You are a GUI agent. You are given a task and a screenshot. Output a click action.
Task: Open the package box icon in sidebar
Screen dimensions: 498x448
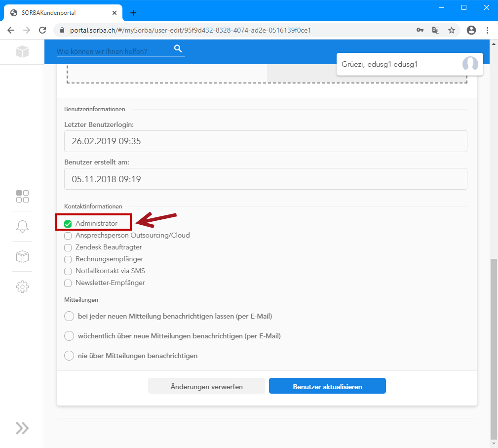[x=22, y=256]
